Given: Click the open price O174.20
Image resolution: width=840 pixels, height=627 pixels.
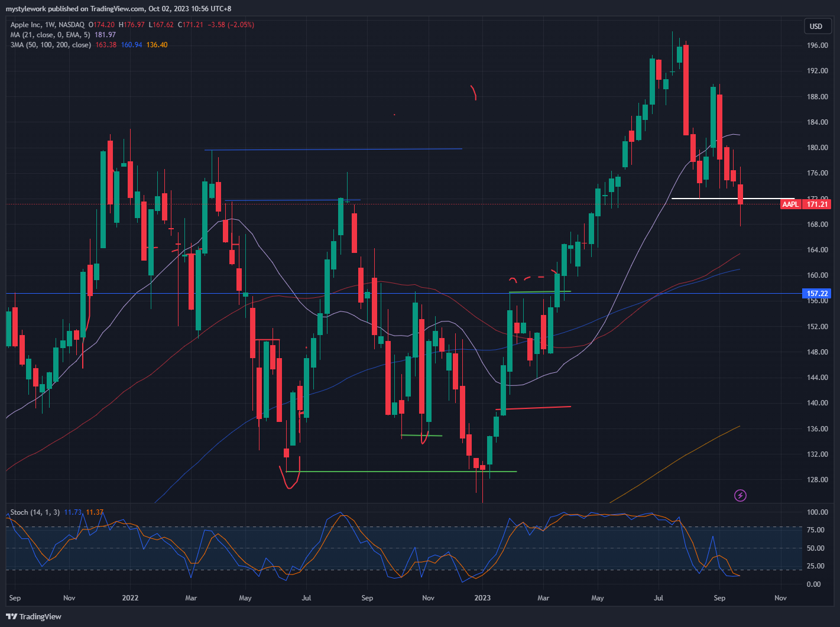Looking at the screenshot, I should click(x=102, y=25).
